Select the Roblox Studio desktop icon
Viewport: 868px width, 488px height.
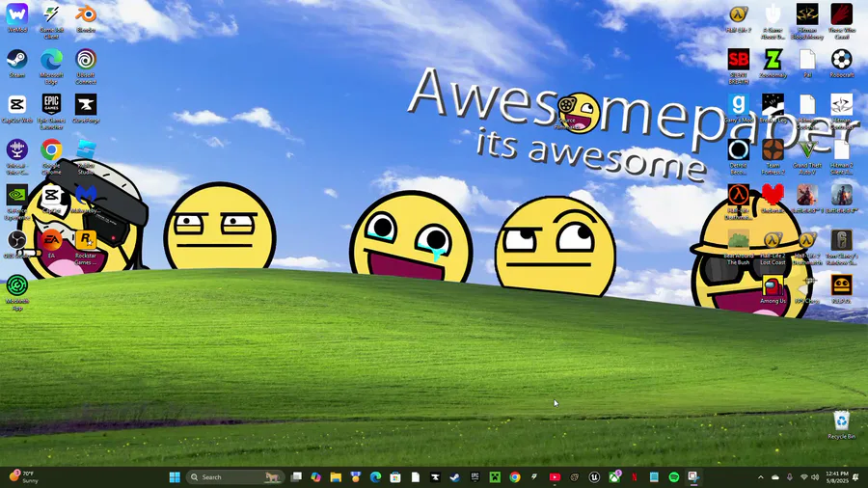(x=86, y=157)
